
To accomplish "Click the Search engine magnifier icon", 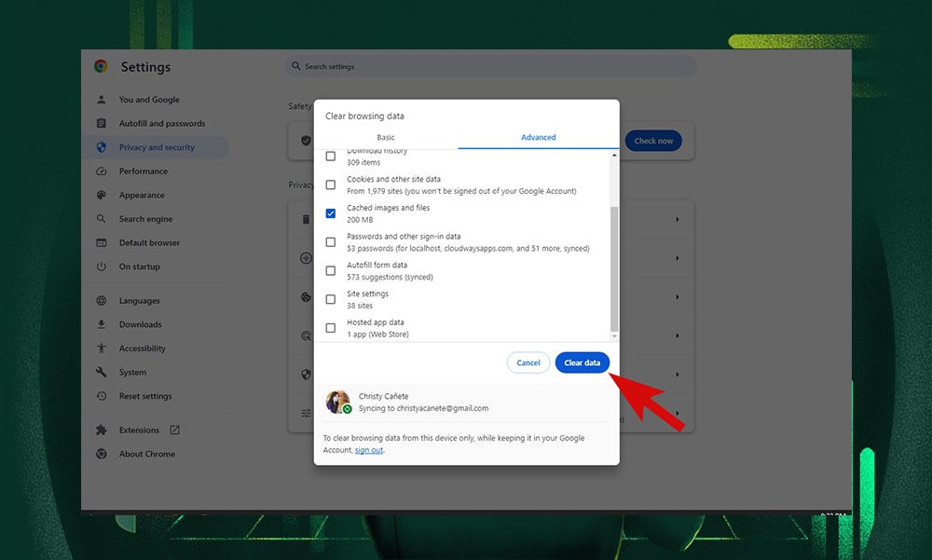I will 101,219.
